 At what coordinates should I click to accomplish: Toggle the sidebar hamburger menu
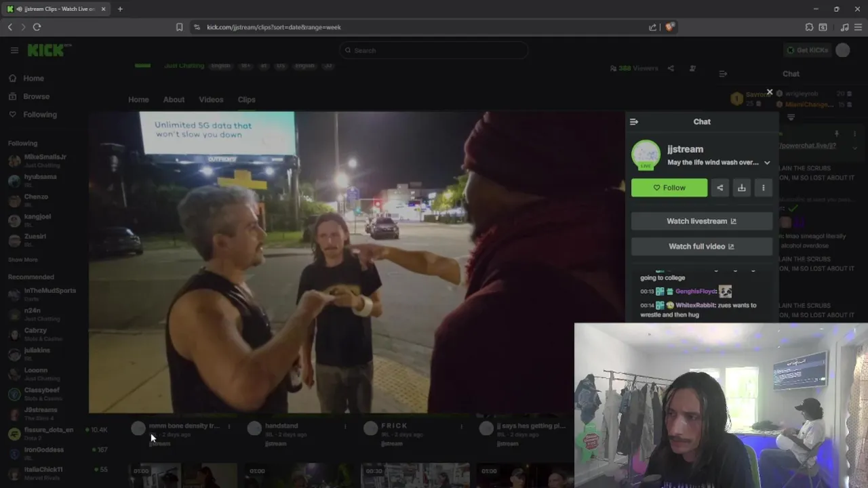[x=14, y=50]
